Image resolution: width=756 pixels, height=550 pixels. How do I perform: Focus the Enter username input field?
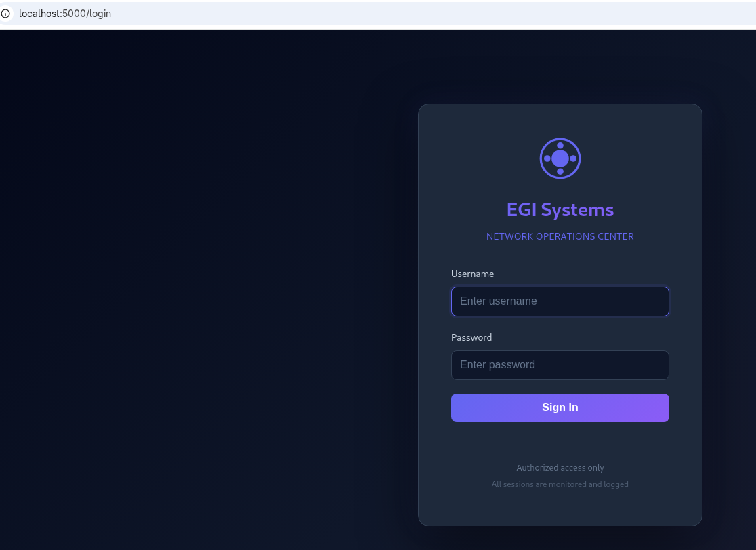coord(560,301)
